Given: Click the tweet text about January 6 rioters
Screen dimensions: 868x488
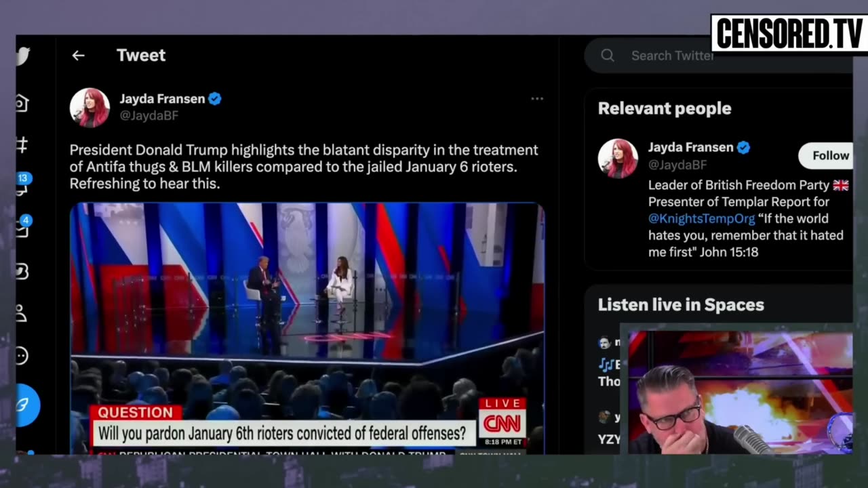Looking at the screenshot, I should click(x=304, y=167).
